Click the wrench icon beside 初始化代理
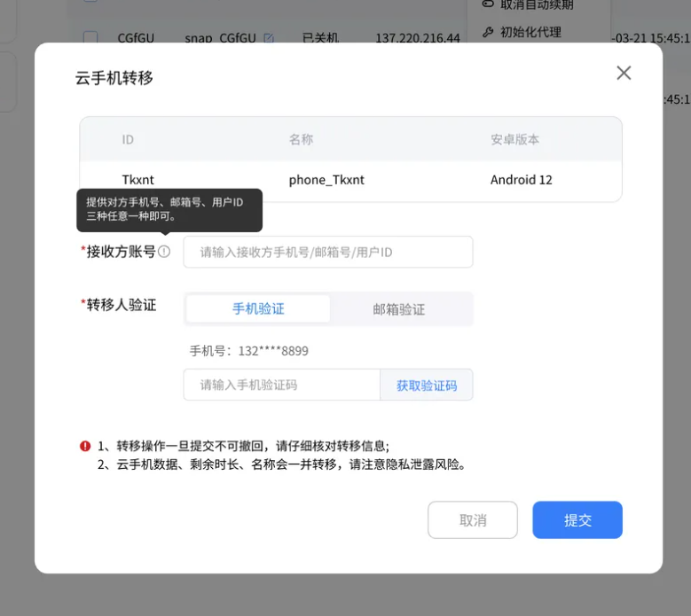 [x=488, y=32]
